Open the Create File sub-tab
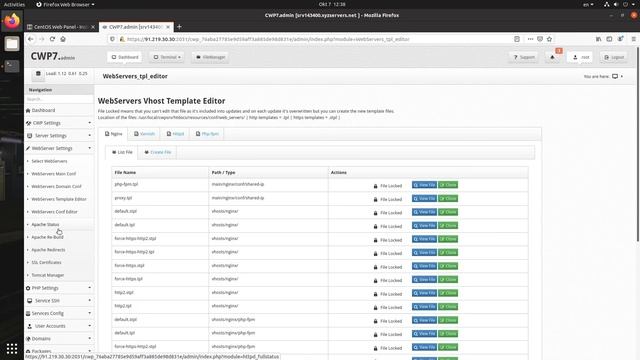This screenshot has height=360, width=640. [x=158, y=152]
